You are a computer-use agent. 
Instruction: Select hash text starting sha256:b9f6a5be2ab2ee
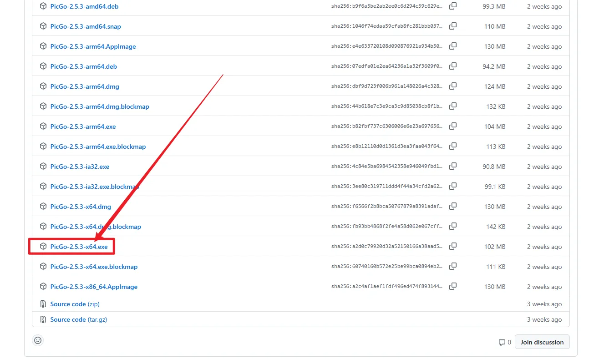coord(387,6)
